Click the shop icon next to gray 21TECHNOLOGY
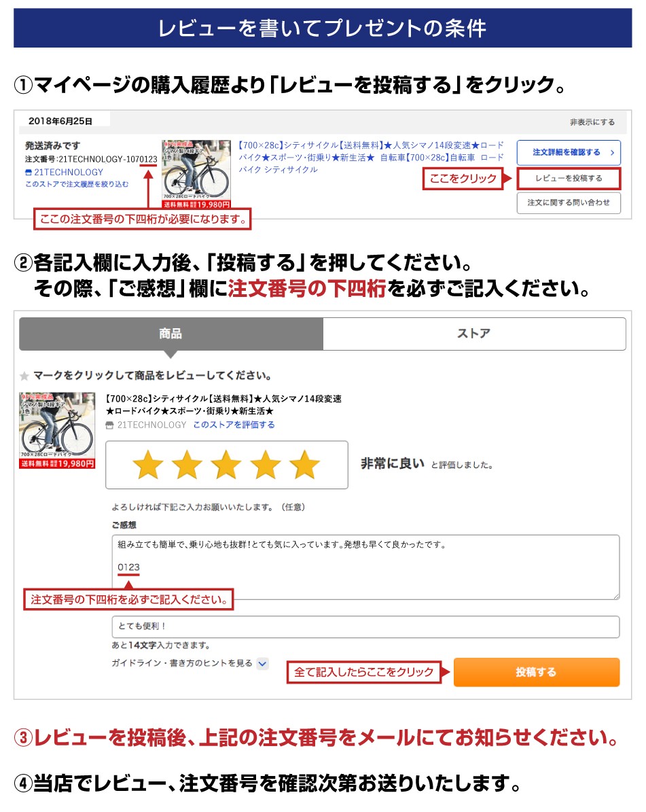 pos(109,425)
